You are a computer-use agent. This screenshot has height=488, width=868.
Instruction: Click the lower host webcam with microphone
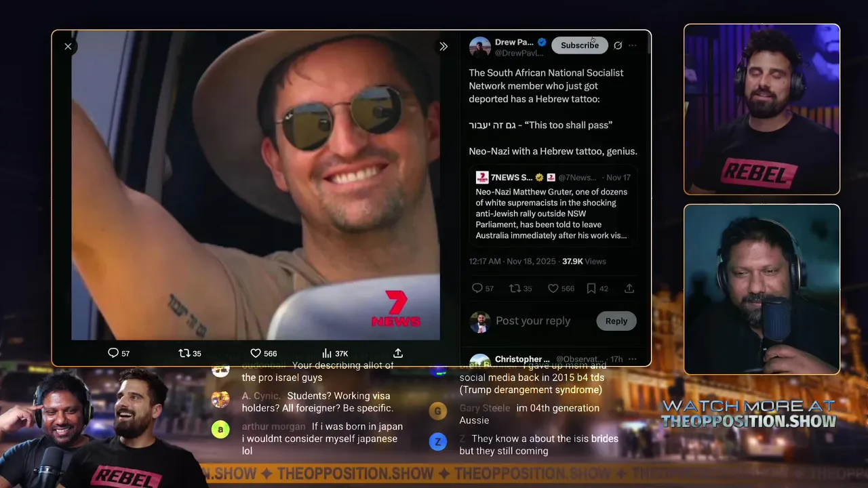[x=762, y=289]
